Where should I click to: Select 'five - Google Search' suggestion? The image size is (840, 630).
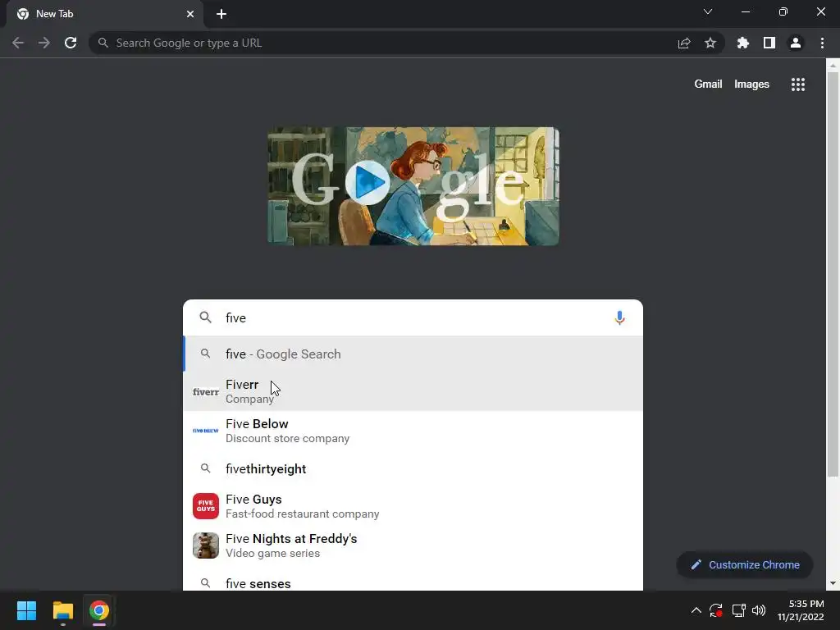(x=413, y=354)
